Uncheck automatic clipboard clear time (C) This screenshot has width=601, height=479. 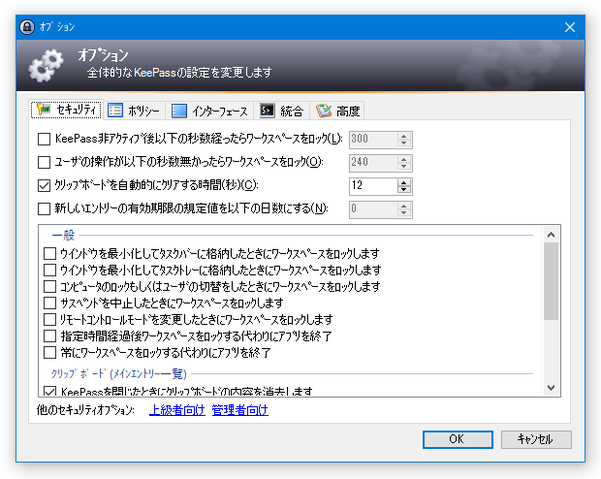click(x=44, y=185)
